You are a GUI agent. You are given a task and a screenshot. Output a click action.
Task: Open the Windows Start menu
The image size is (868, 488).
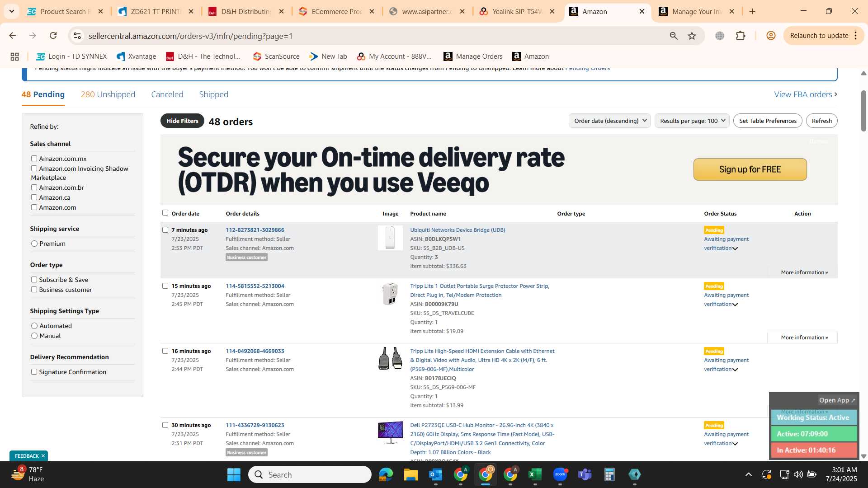pyautogui.click(x=234, y=474)
